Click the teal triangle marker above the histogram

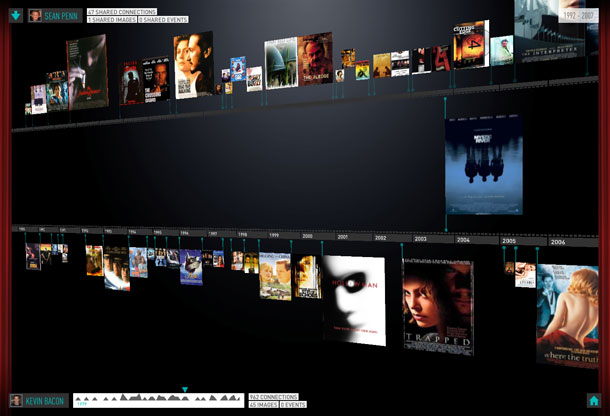(185, 390)
